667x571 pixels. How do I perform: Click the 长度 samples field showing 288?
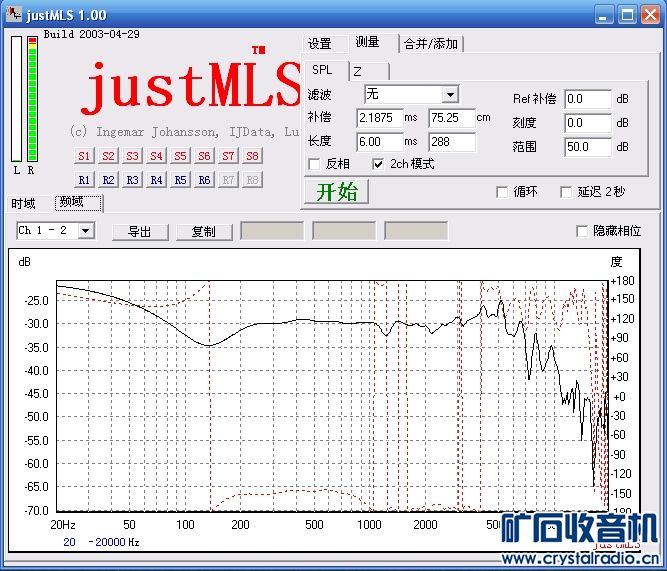[452, 142]
